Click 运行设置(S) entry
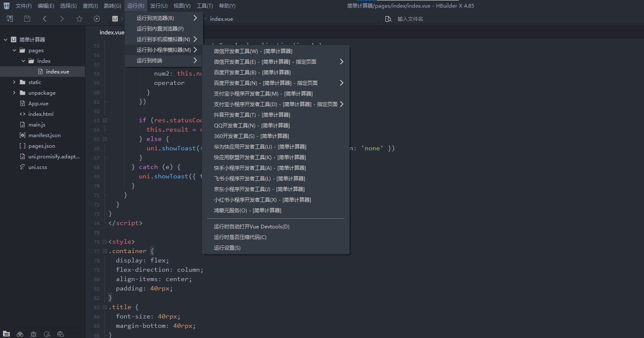This screenshot has width=644, height=338. point(227,248)
